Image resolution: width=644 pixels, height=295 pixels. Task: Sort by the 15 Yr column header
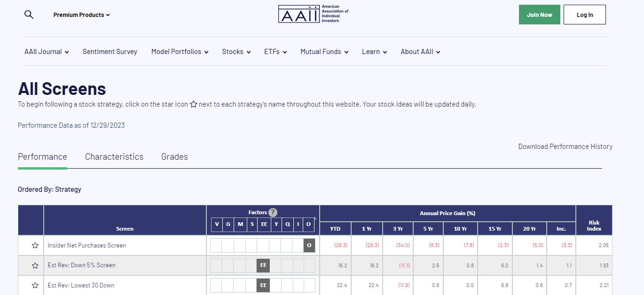(495, 229)
